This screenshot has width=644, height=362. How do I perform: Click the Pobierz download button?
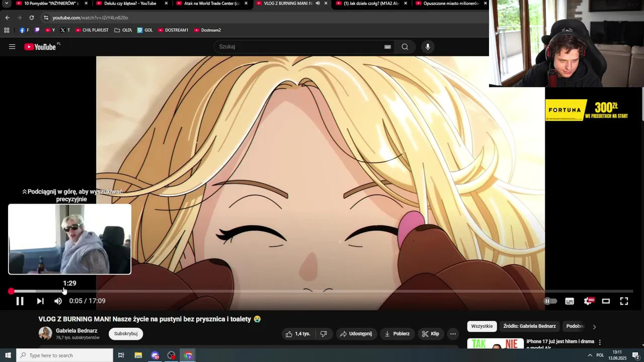coord(397,334)
